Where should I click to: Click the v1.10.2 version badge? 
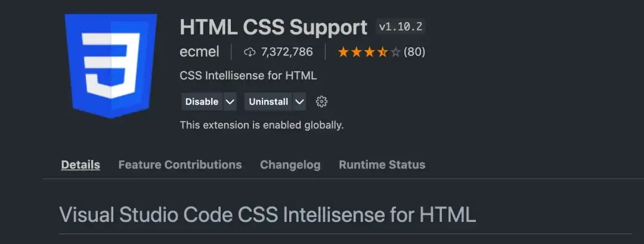pos(401,27)
